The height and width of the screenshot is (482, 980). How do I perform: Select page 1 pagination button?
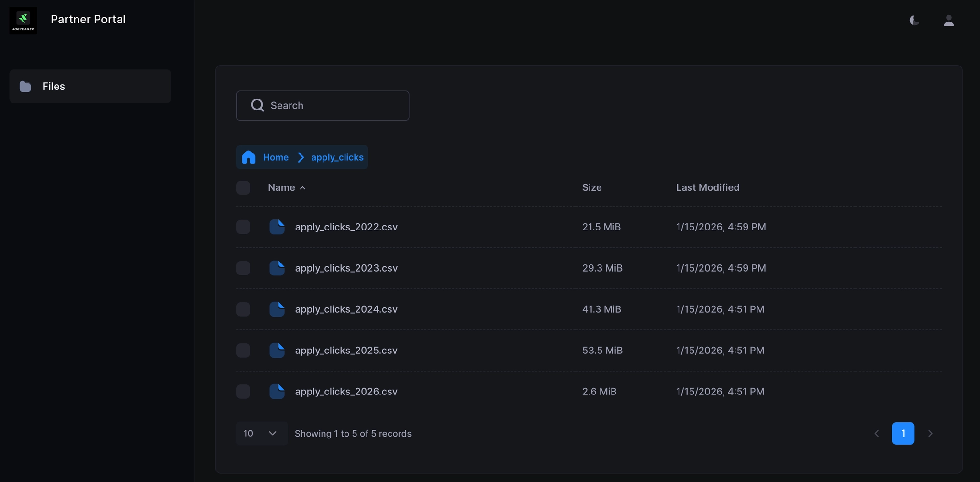point(903,433)
